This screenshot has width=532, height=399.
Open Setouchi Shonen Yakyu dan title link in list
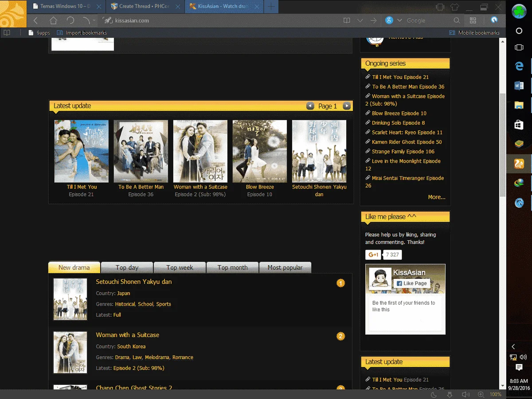pos(134,282)
